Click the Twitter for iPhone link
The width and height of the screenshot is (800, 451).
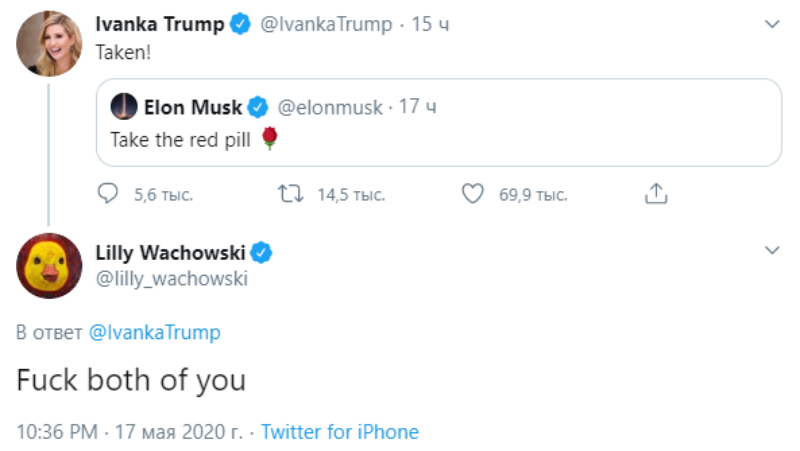340,432
